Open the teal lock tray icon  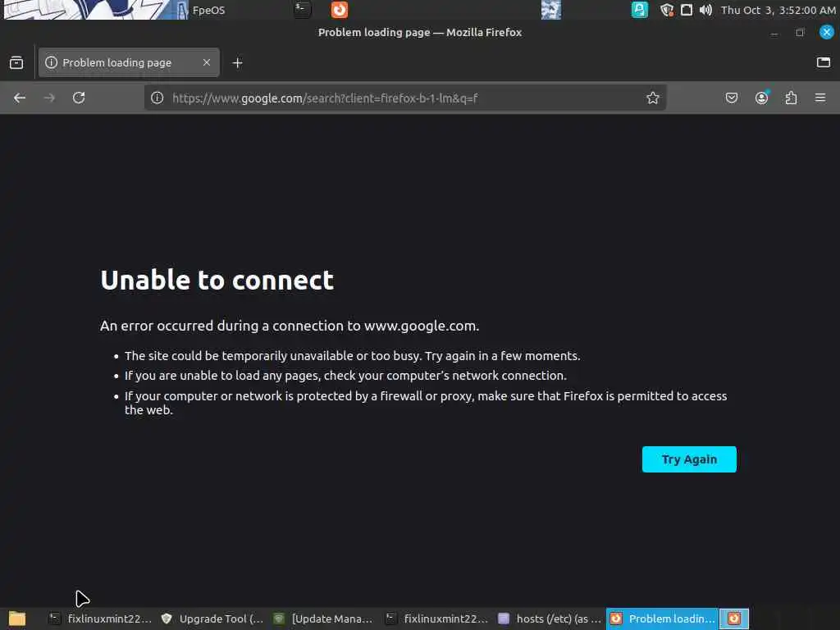click(x=639, y=10)
